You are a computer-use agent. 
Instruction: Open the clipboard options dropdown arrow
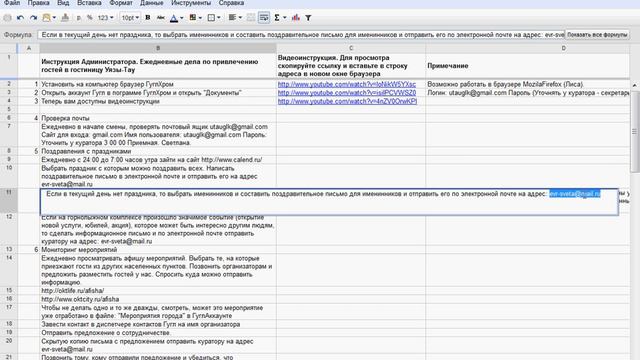coord(54,18)
